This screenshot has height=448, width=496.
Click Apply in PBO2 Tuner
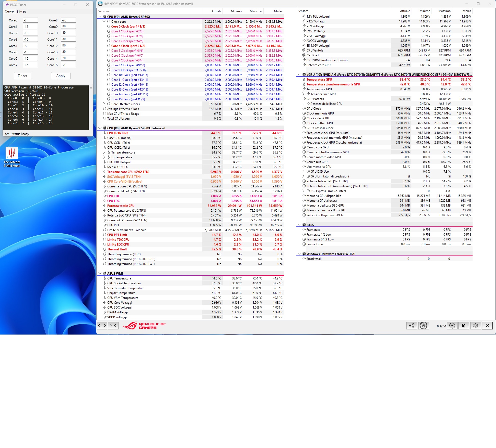point(61,76)
